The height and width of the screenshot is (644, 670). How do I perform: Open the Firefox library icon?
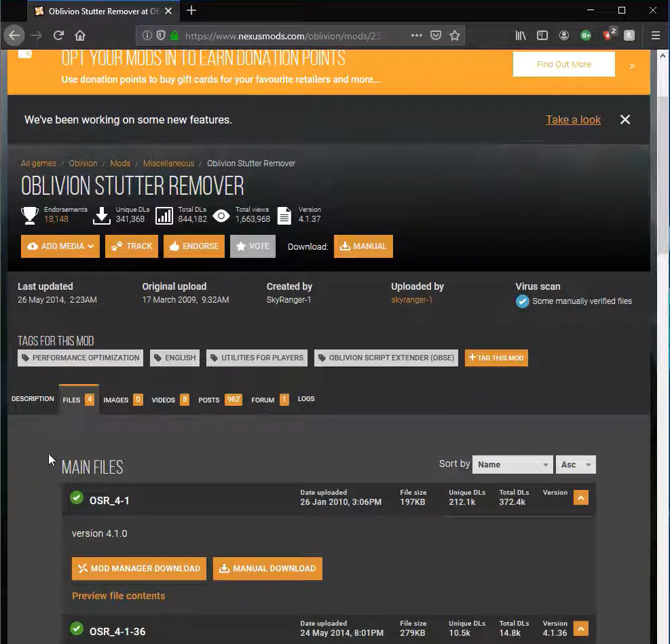521,35
